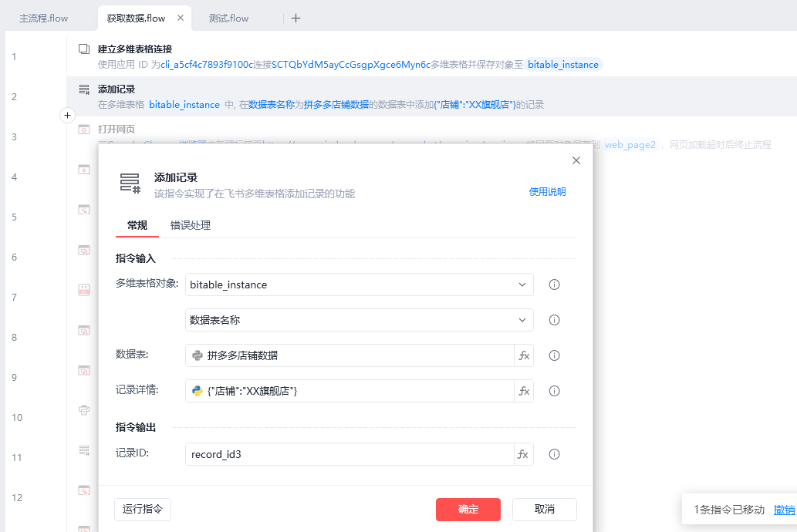This screenshot has width=797, height=532.
Task: Switch to the 常规 tab
Action: 137,225
